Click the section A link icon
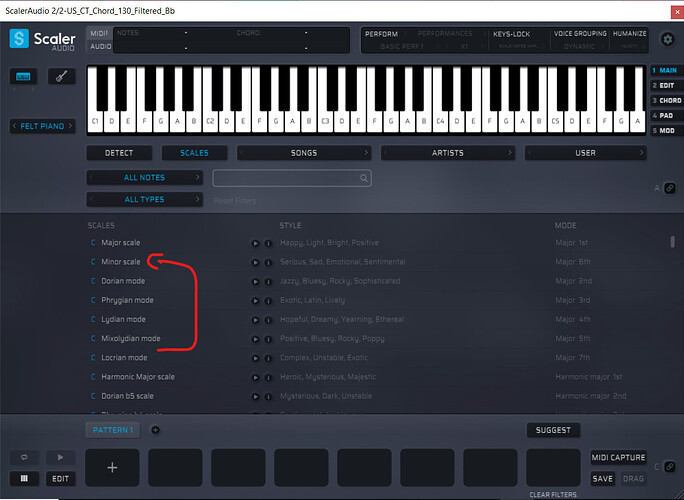 670,188
